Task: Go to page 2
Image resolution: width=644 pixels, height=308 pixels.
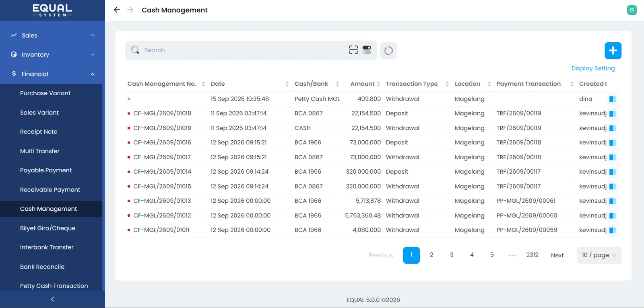Action: click(431, 255)
